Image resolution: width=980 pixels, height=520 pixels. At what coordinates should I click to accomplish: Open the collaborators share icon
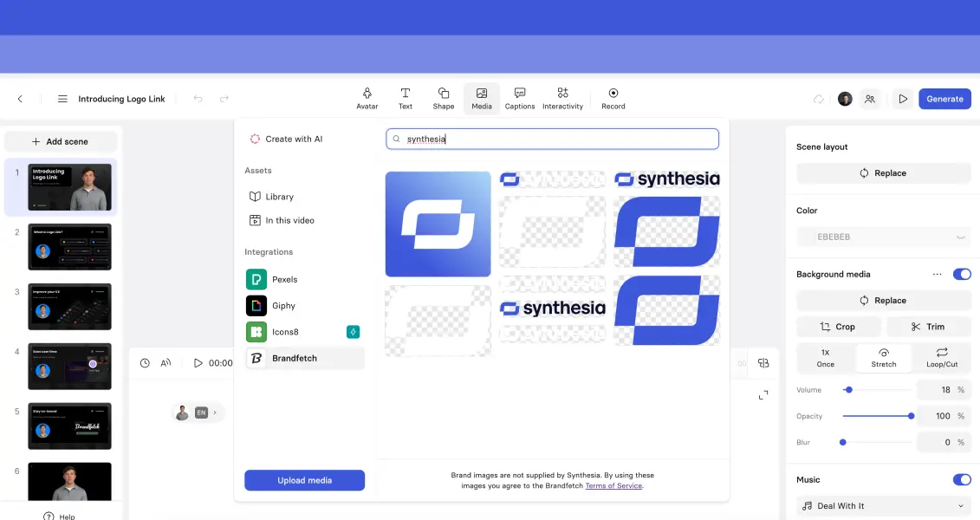(870, 99)
